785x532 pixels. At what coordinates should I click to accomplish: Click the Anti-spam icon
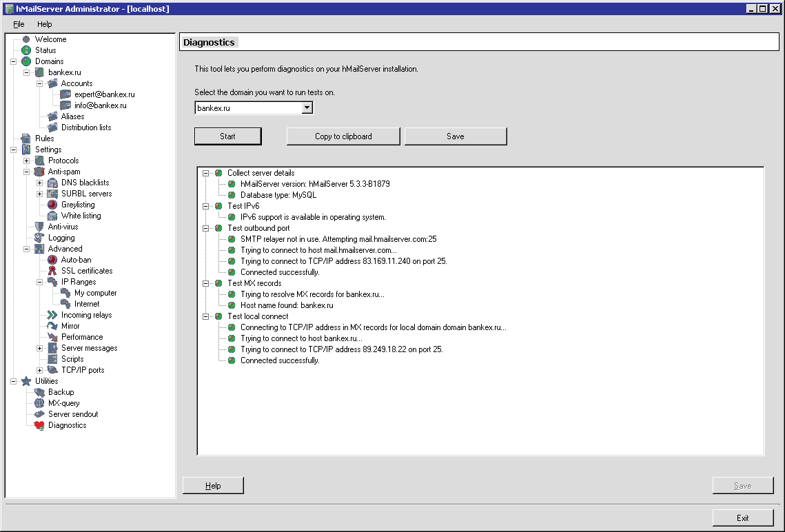[39, 171]
